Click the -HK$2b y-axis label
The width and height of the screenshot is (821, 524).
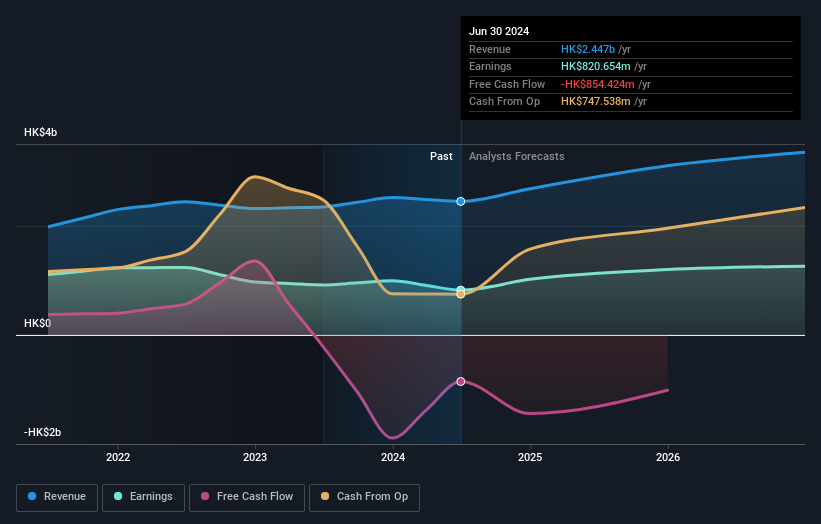42,432
